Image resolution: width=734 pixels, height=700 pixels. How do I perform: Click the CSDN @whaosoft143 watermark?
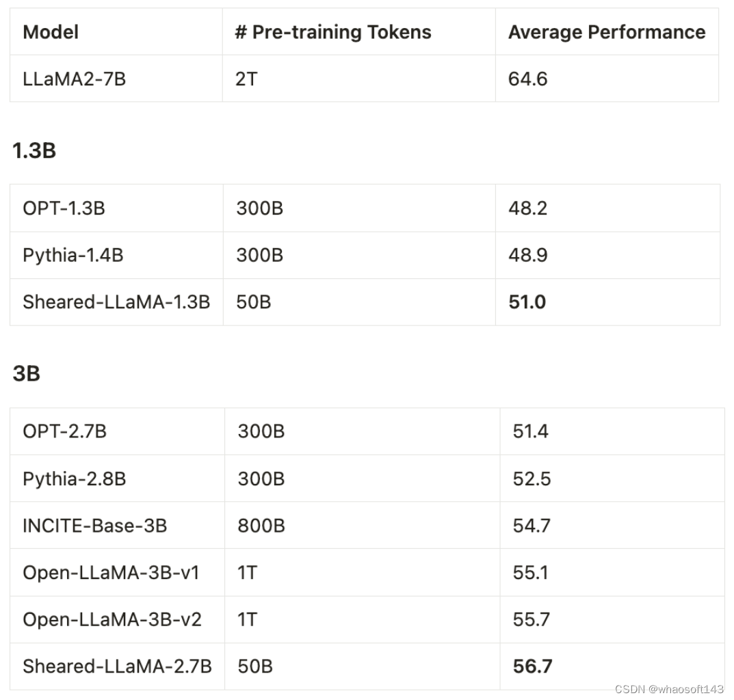[669, 689]
